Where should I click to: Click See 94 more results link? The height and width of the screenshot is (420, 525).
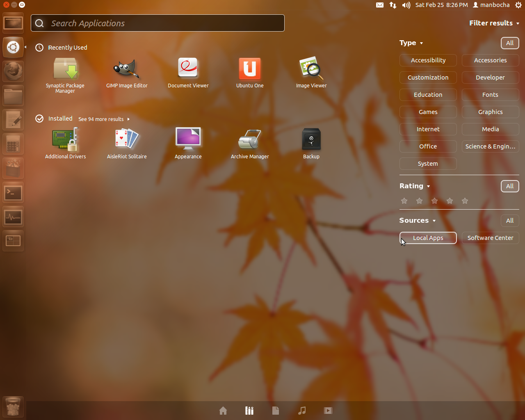coord(103,119)
